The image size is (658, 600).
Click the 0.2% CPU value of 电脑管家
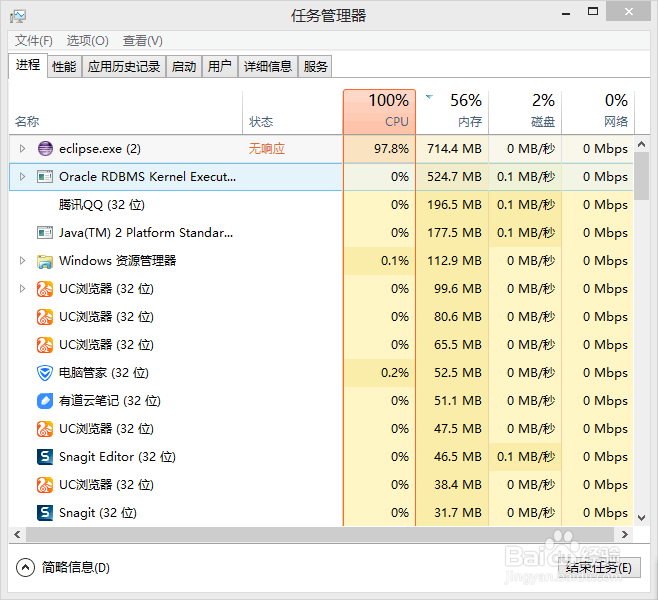[x=394, y=373]
